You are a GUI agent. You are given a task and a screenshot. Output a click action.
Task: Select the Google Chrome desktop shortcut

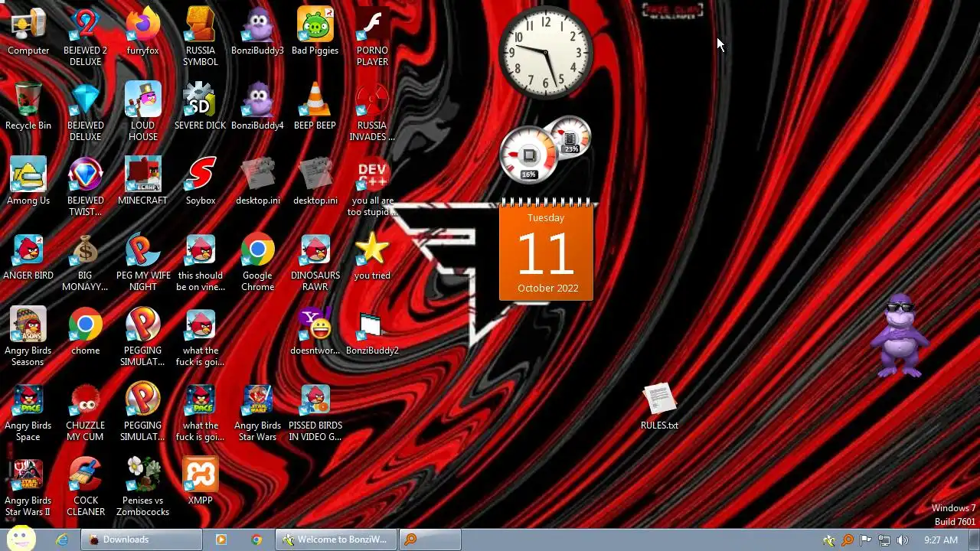(x=258, y=262)
